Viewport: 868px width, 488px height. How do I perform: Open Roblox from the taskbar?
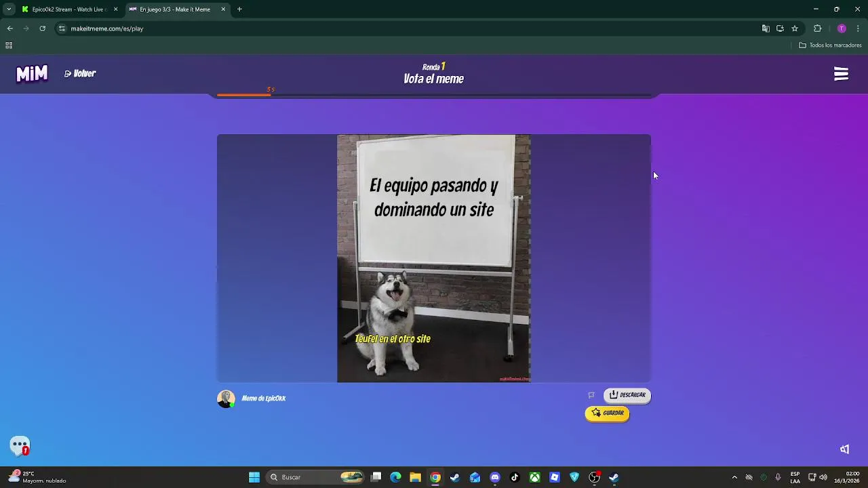click(555, 477)
